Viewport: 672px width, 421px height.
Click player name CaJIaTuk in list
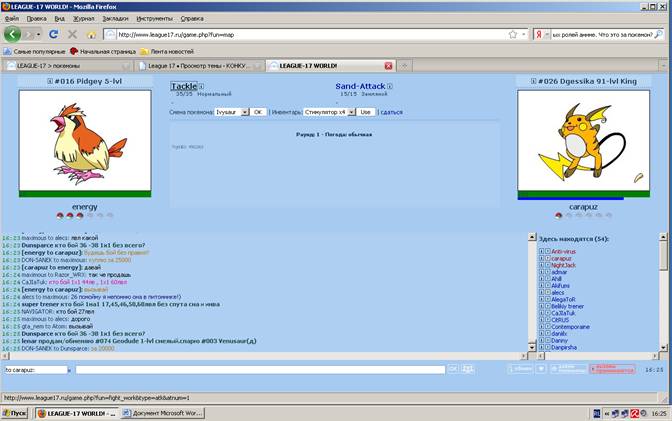coord(563,313)
